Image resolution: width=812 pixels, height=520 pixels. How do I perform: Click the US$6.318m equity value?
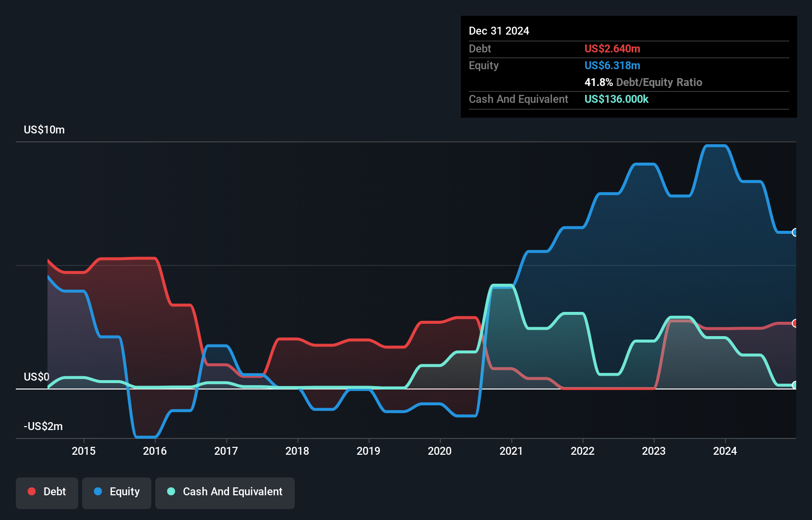(612, 66)
